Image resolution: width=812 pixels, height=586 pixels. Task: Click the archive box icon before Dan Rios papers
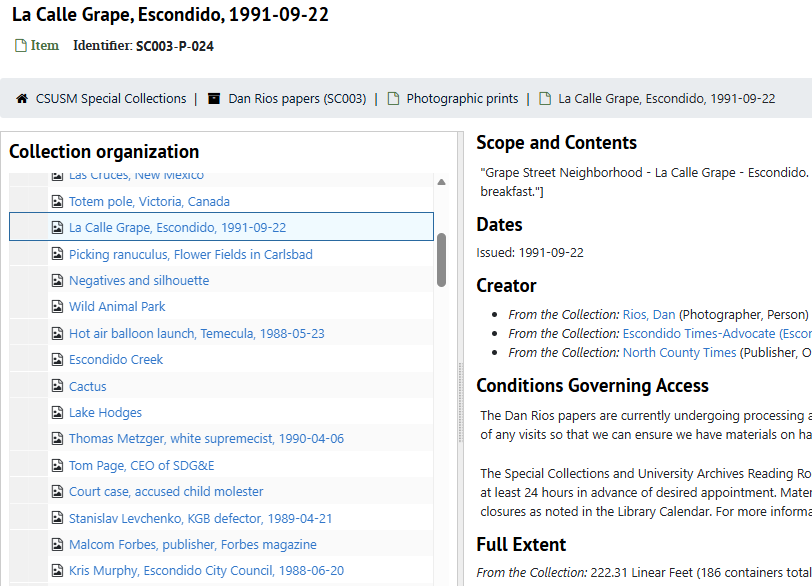(x=214, y=98)
